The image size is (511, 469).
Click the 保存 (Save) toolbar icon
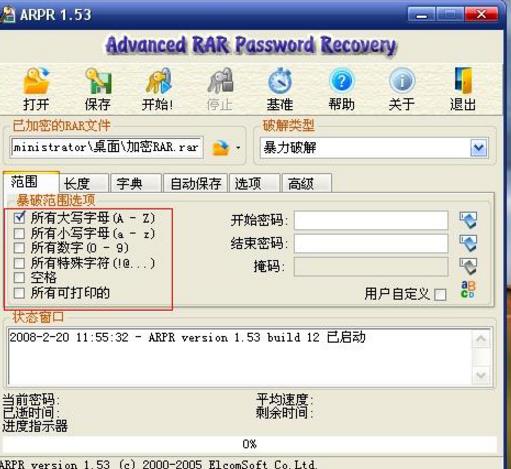click(98, 80)
